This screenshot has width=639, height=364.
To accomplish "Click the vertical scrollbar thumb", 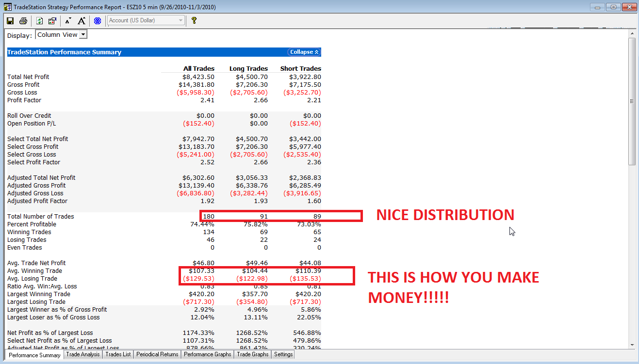I will click(632, 101).
